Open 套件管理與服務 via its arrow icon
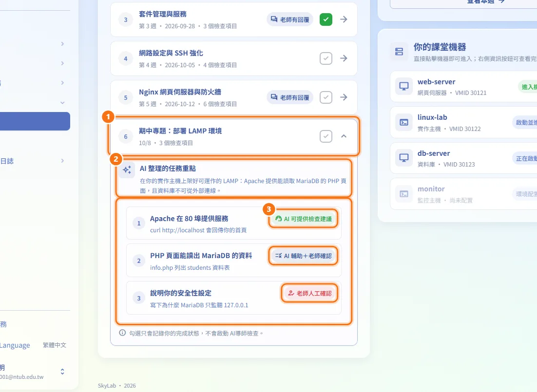Screen dimensions: 537x392 (x=344, y=19)
